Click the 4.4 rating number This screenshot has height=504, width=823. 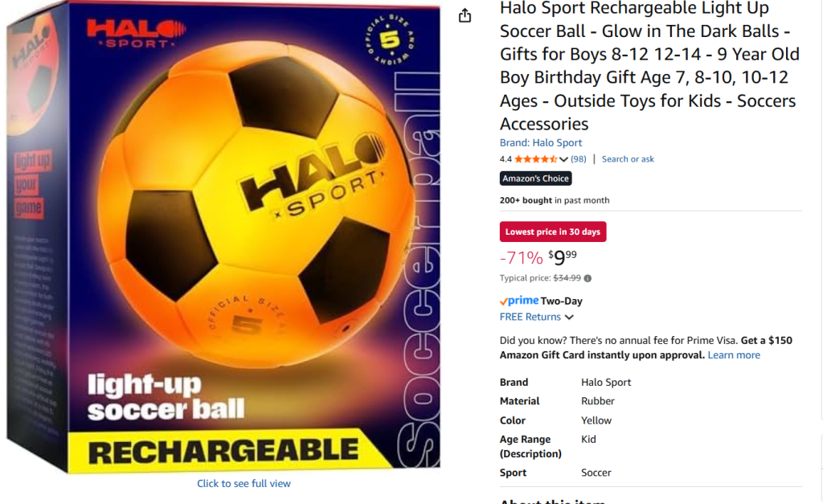click(506, 159)
